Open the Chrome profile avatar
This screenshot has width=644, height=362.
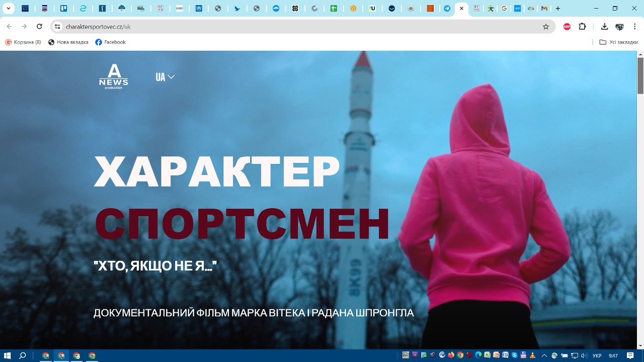coord(620,27)
